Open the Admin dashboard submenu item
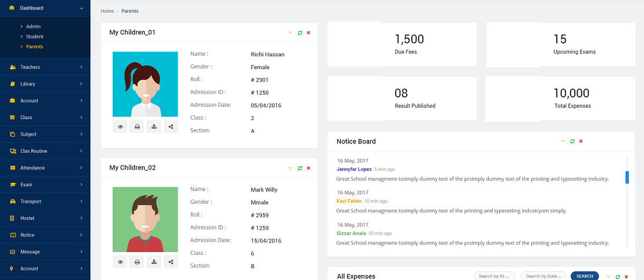This screenshot has height=280, width=644. (x=33, y=26)
